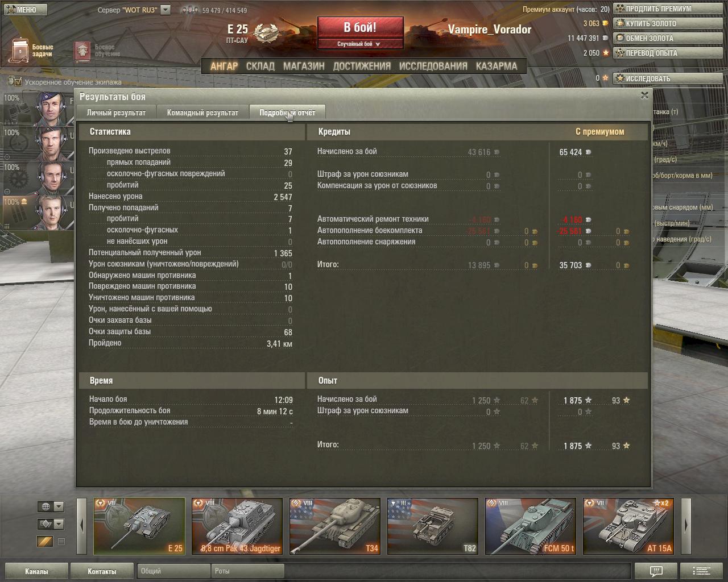Switch to АНГАР section
The width and height of the screenshot is (728, 582).
(x=224, y=66)
